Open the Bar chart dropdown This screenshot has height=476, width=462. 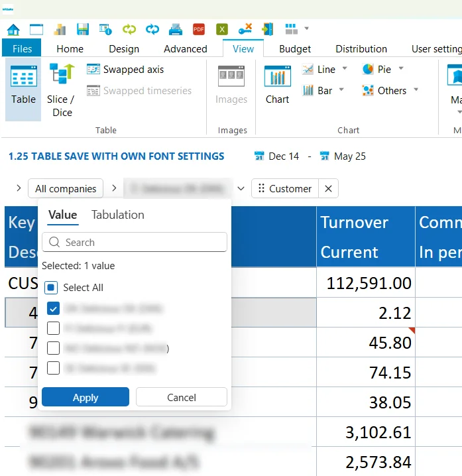341,89
